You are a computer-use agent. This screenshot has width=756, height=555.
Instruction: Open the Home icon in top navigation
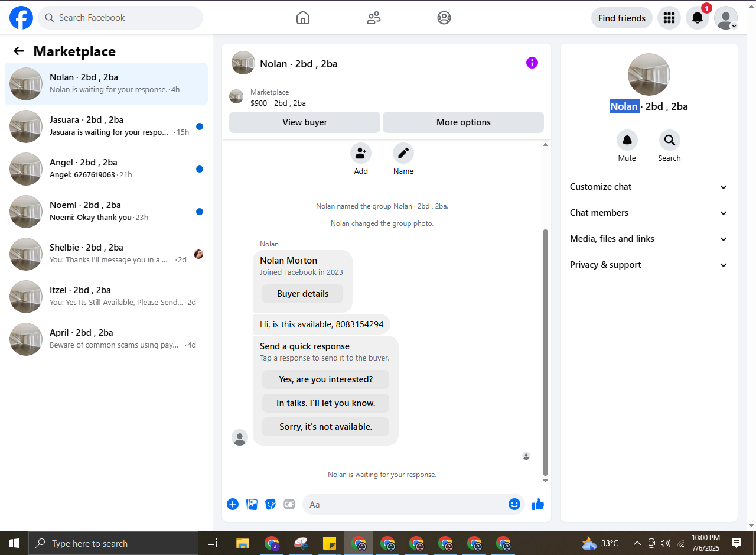point(302,18)
